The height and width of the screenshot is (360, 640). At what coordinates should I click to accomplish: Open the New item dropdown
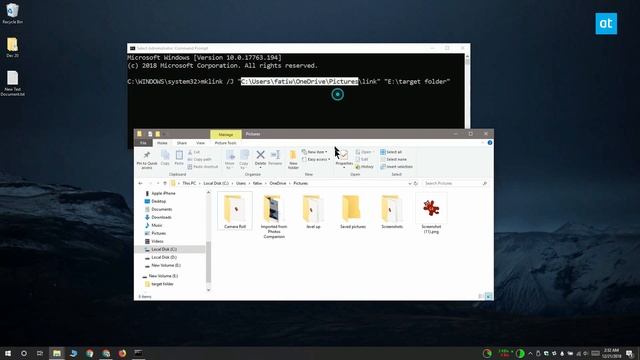314,152
